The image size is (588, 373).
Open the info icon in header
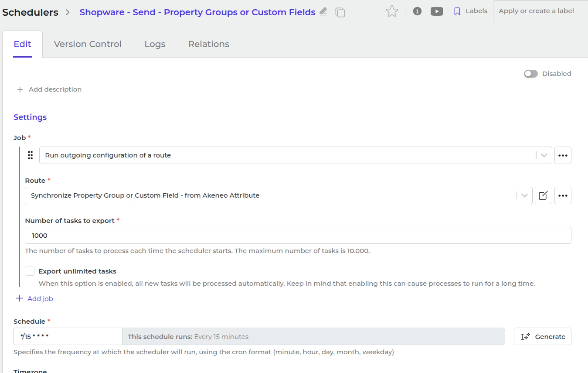pyautogui.click(x=417, y=11)
